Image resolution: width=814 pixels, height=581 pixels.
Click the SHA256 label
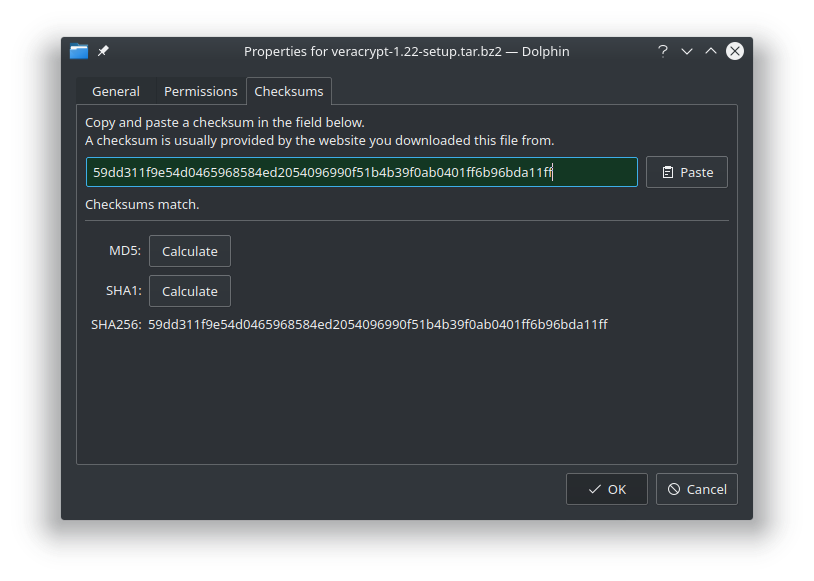115,324
